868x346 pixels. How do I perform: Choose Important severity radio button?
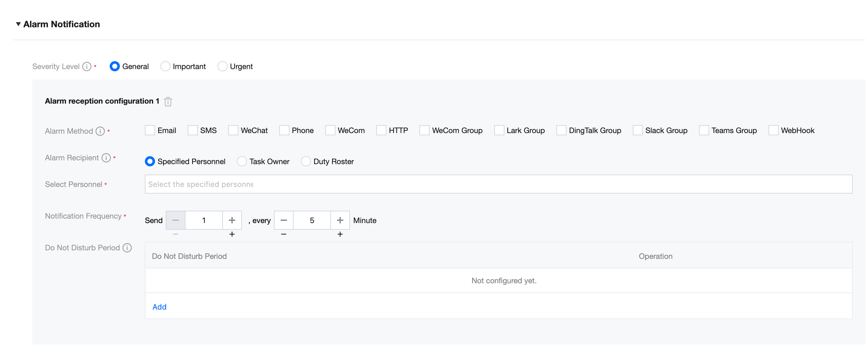(165, 66)
